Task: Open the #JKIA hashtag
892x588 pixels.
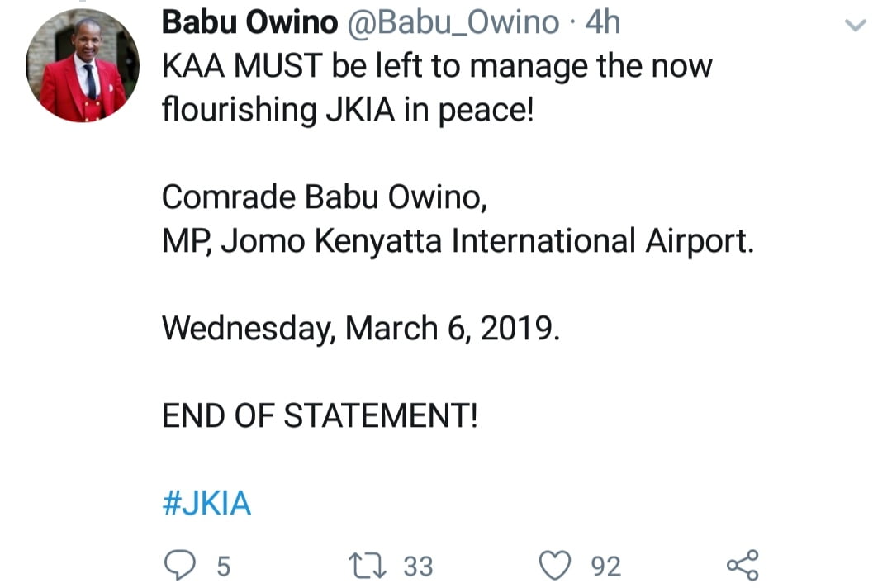Action: (206, 503)
